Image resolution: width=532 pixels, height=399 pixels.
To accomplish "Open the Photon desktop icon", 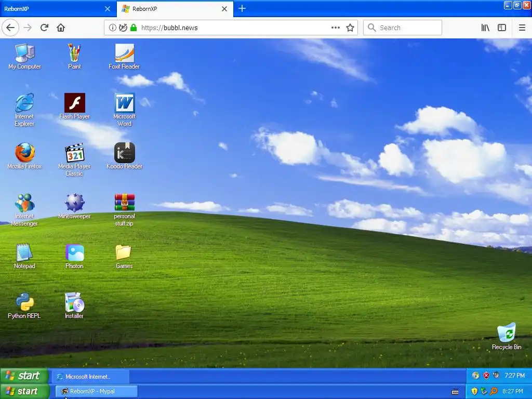I will [x=74, y=256].
